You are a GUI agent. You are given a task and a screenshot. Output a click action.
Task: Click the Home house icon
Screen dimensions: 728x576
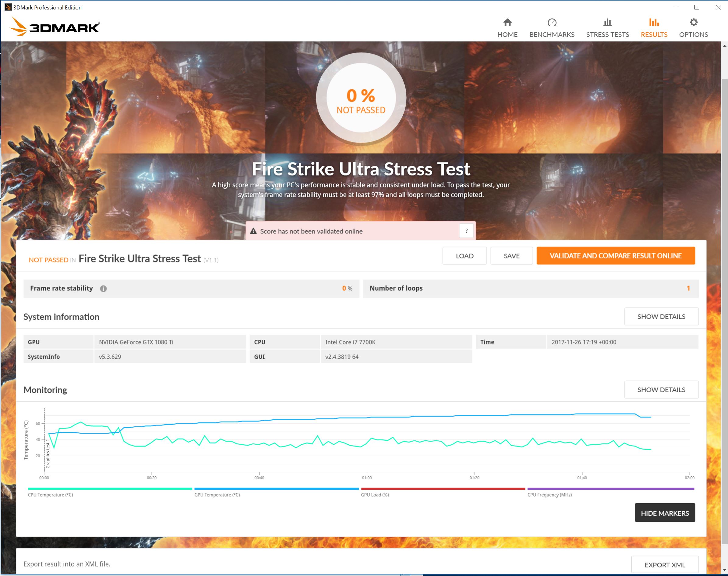[x=507, y=23]
